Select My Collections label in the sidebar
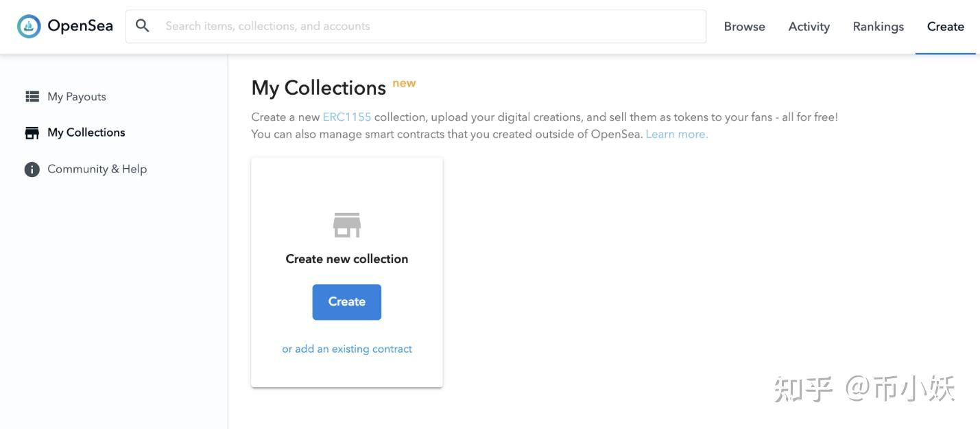 pyautogui.click(x=86, y=132)
